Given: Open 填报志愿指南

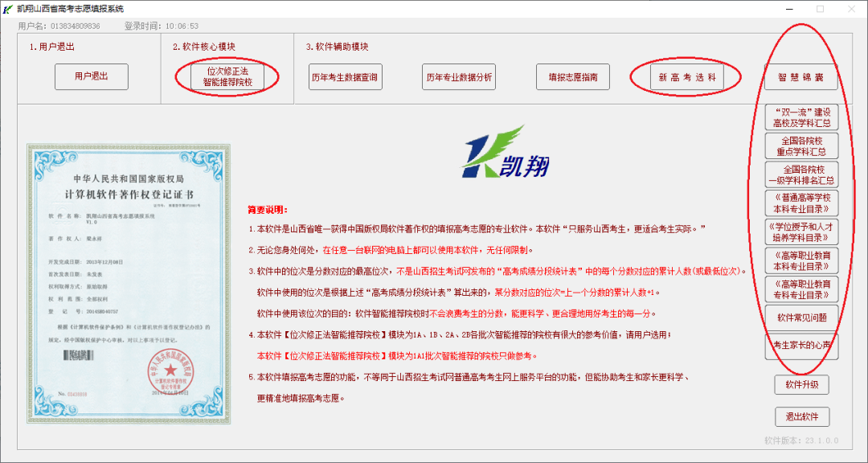Looking at the screenshot, I should [573, 77].
